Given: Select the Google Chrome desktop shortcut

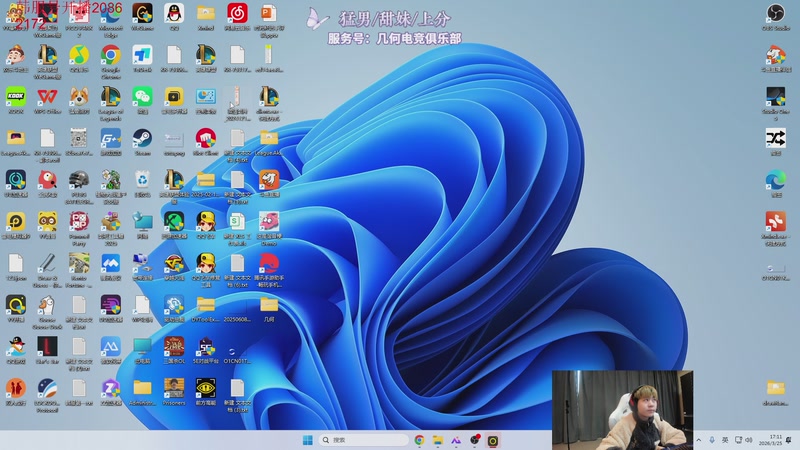Looking at the screenshot, I should (x=111, y=55).
